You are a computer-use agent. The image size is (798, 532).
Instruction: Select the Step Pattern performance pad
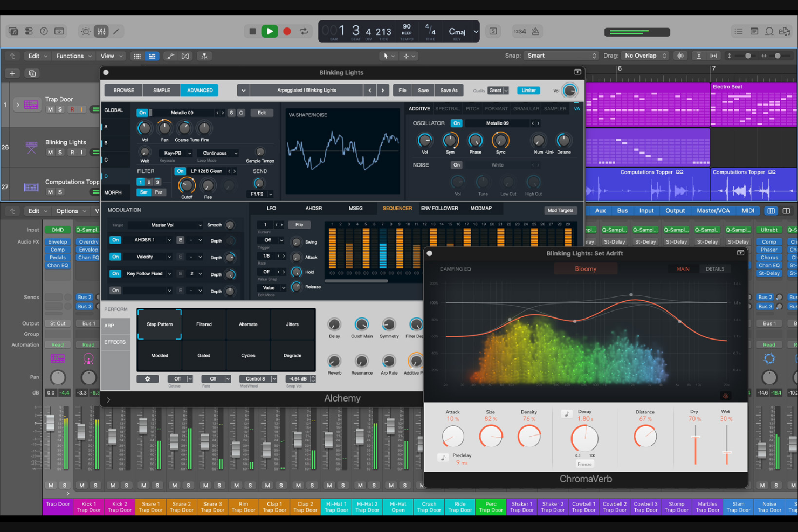point(159,324)
